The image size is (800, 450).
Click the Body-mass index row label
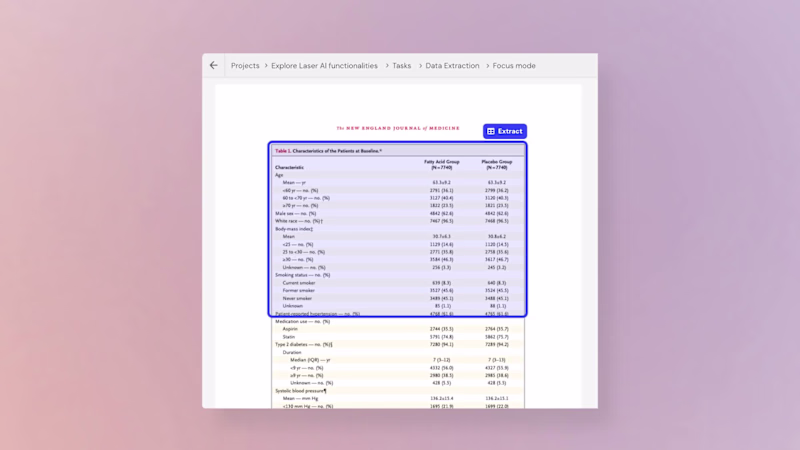tap(294, 229)
